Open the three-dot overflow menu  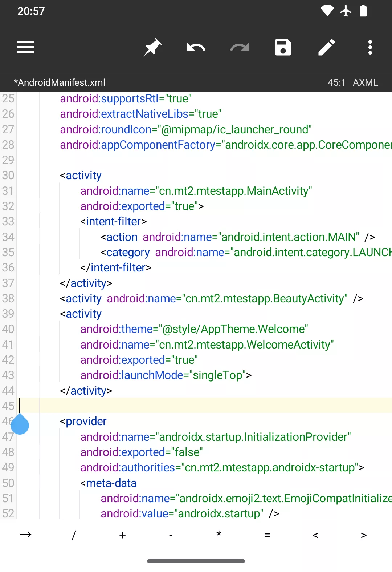370,47
